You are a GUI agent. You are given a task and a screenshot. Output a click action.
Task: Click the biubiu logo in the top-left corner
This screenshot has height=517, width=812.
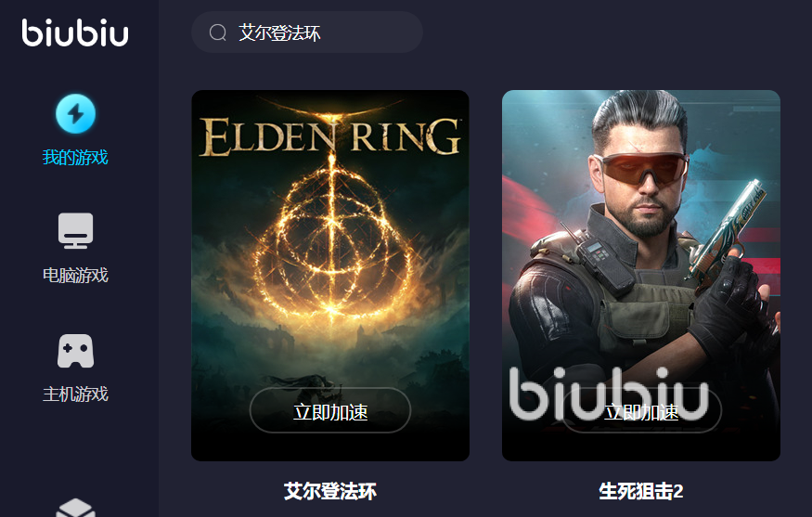point(75,32)
